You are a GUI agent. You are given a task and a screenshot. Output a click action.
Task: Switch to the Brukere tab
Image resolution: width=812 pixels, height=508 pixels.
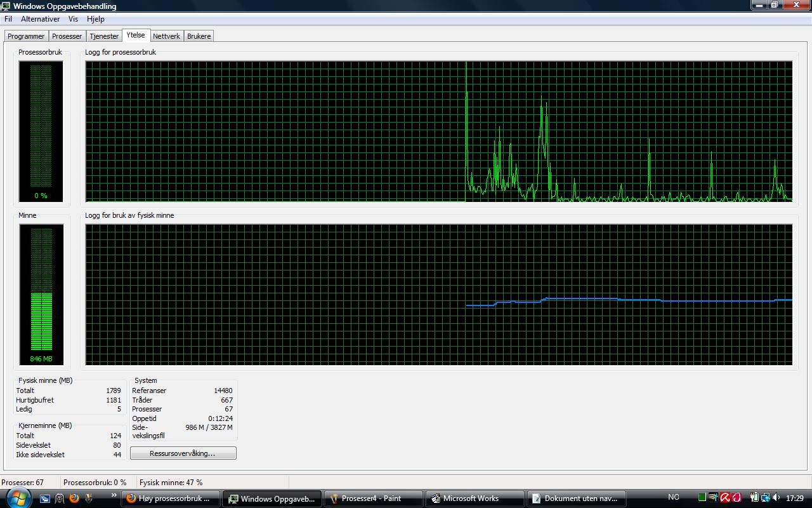tap(199, 36)
